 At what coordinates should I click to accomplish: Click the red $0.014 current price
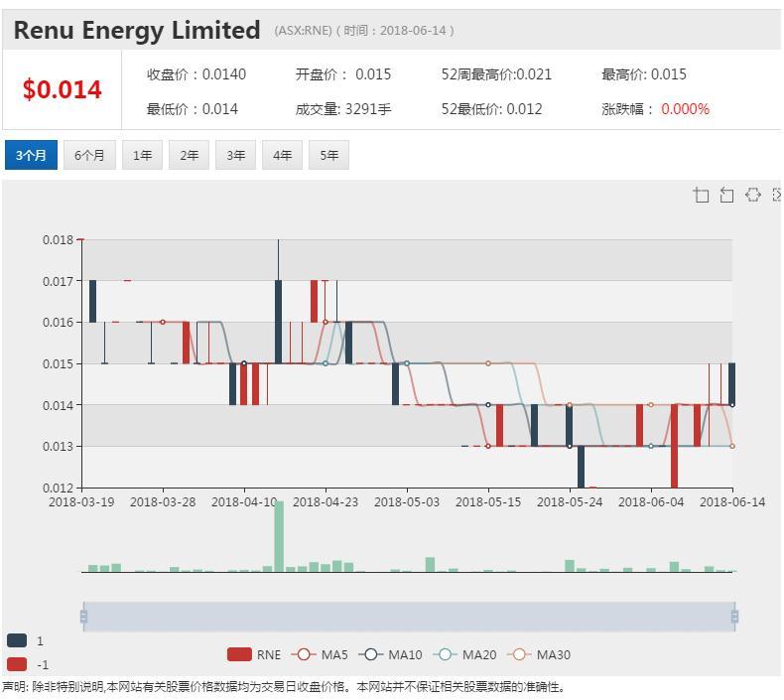coord(62,89)
